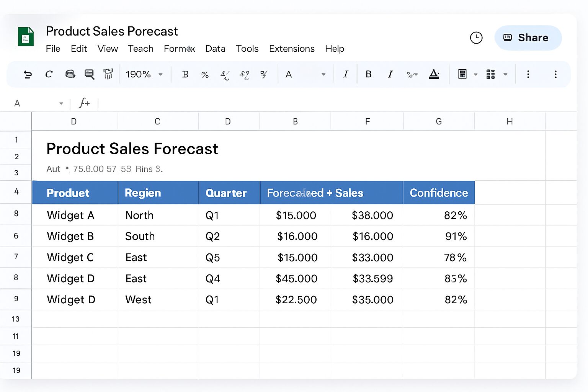Click the magnifier screen icon beside Print
This screenshot has height=392, width=588.
click(90, 74)
